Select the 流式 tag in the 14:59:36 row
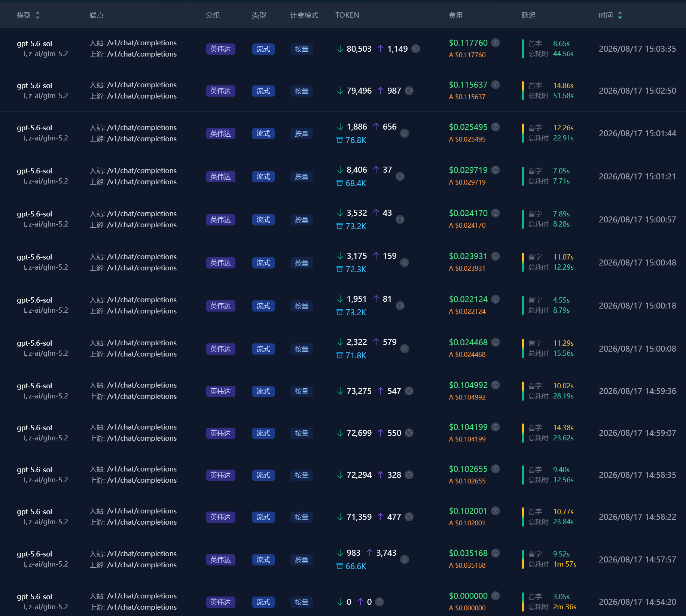Screen dimensions: 686x616 [263, 391]
